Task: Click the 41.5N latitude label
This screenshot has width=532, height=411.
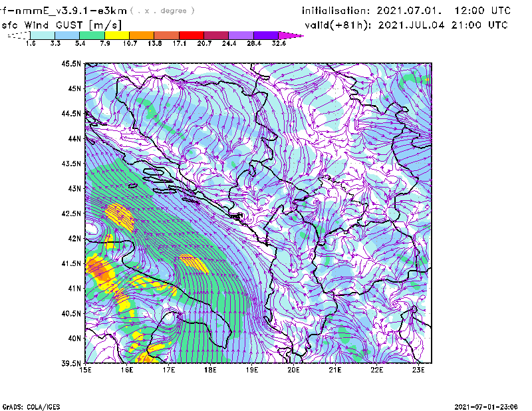Action: point(71,263)
